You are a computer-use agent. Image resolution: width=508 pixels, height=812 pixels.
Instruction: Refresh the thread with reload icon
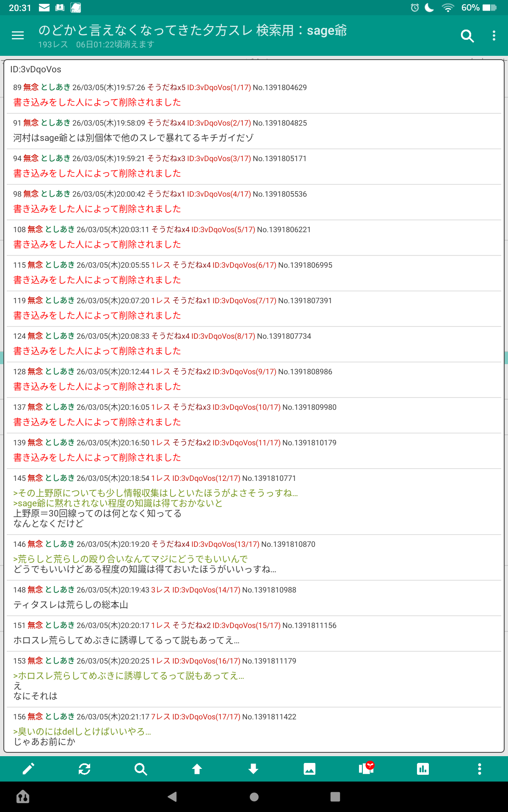pos(85,769)
